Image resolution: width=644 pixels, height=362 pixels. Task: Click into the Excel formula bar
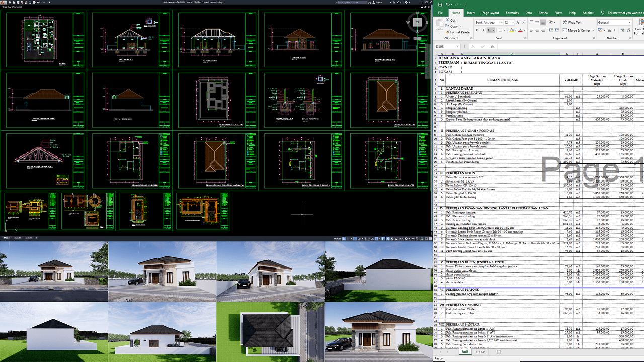coord(571,47)
